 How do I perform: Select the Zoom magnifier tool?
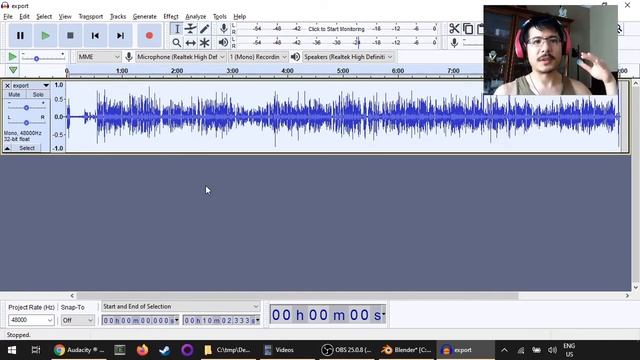click(x=177, y=42)
